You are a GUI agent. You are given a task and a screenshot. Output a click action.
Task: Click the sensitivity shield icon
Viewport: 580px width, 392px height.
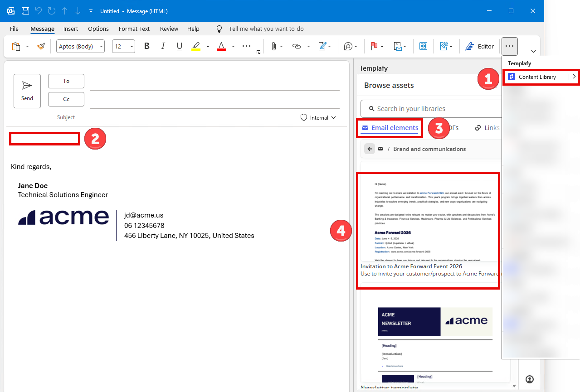click(304, 118)
